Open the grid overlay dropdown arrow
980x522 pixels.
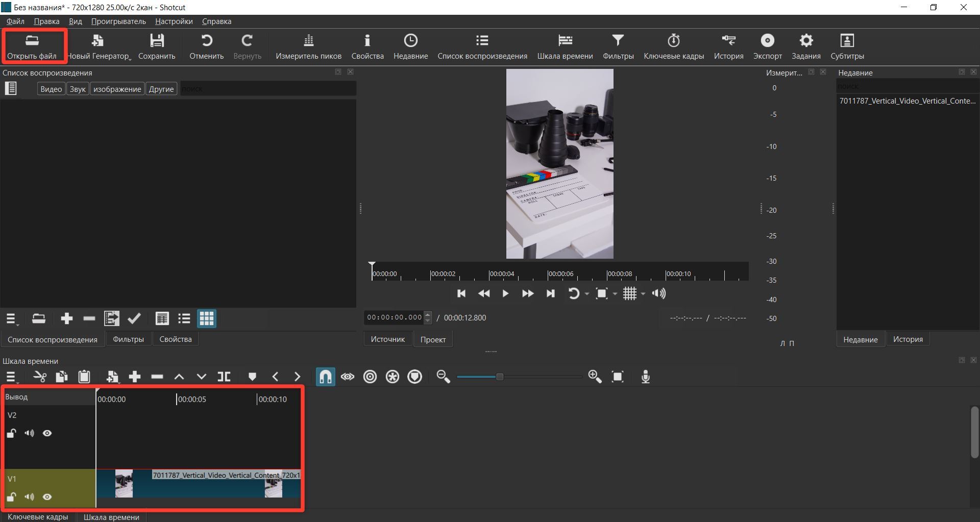[643, 294]
